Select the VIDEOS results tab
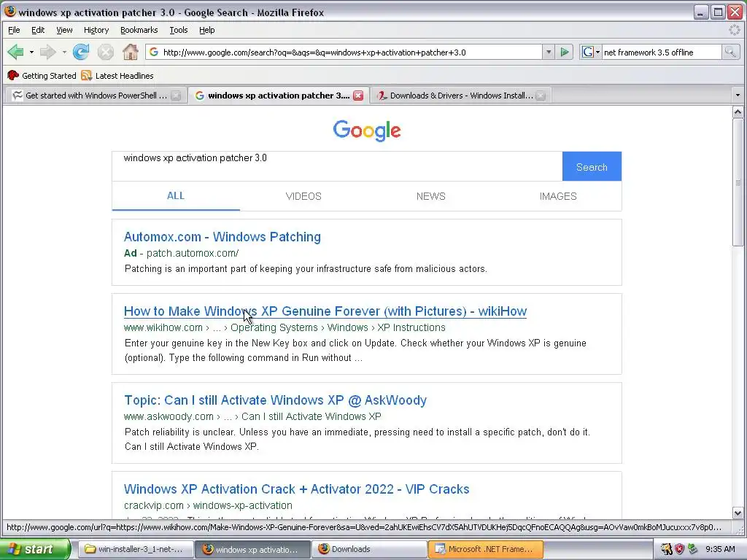The height and width of the screenshot is (560, 747). (303, 196)
